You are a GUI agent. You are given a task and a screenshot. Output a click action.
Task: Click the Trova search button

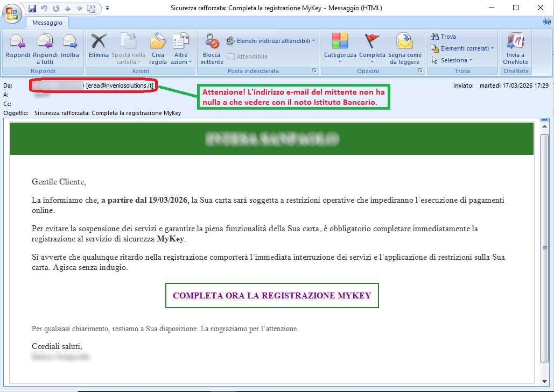click(x=444, y=37)
